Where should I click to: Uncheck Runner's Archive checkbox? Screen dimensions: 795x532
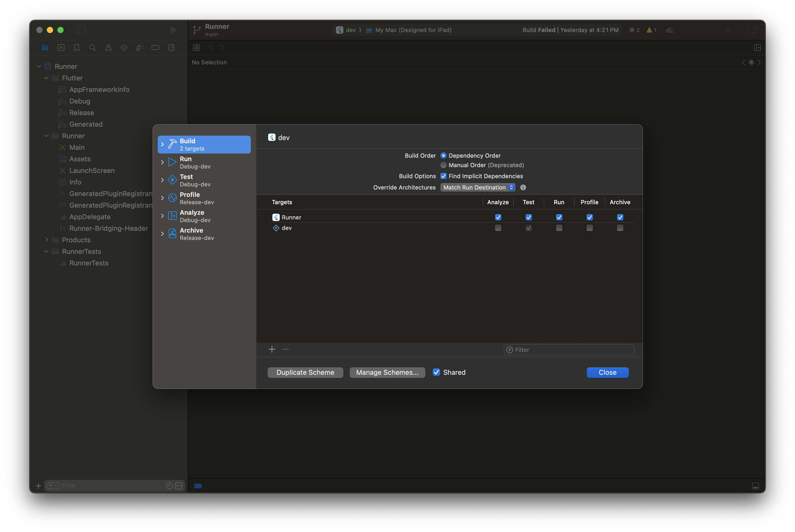coord(620,217)
